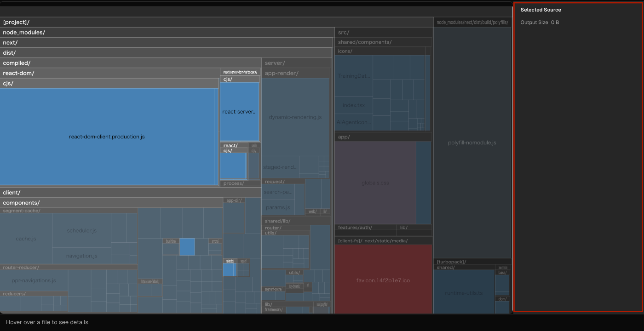Select the lib/ folder beside features/auth/
644x331 pixels.
pyautogui.click(x=414, y=228)
